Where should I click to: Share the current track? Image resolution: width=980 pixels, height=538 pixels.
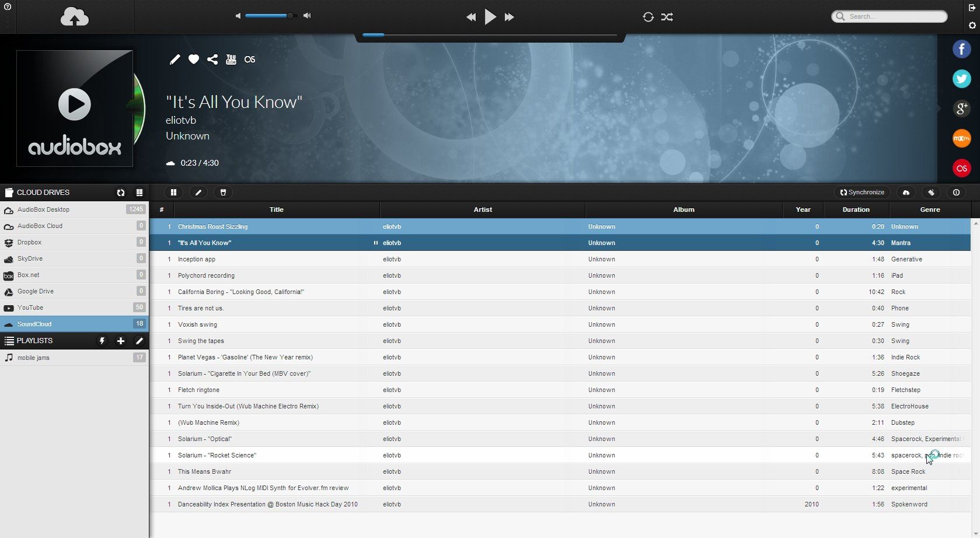tap(212, 59)
